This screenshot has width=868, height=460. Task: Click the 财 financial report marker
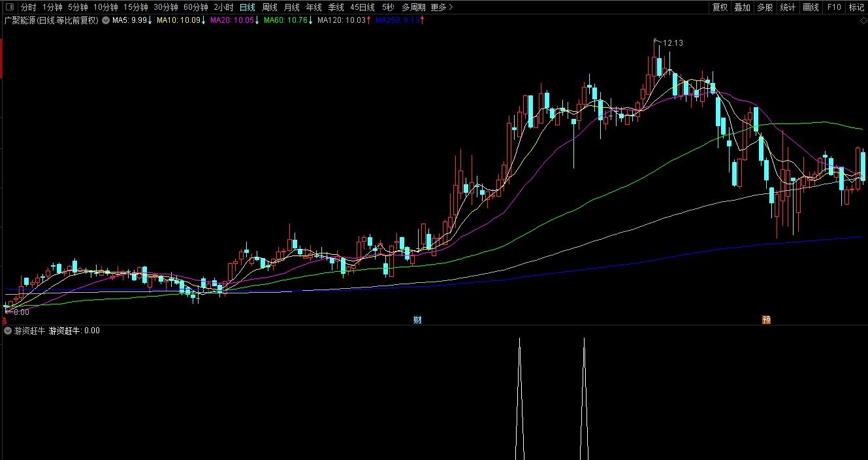417,320
